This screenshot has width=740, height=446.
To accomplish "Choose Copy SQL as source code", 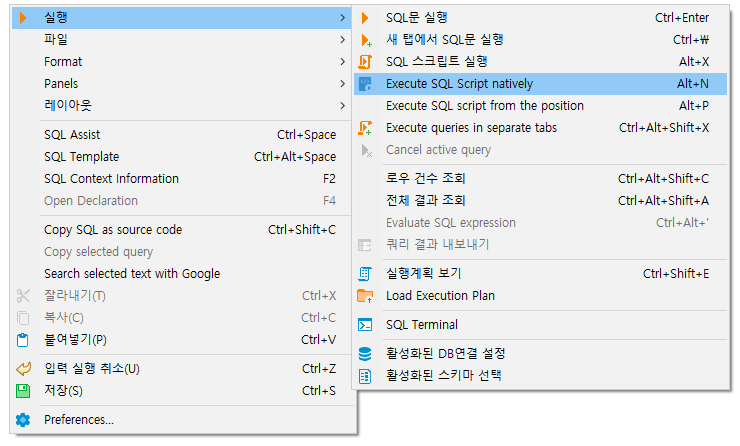I will 181,230.
